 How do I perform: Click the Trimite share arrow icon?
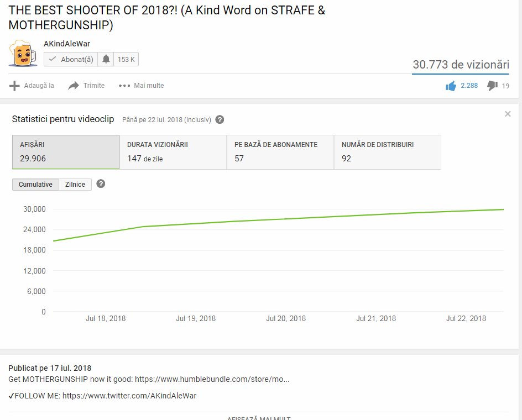point(73,86)
